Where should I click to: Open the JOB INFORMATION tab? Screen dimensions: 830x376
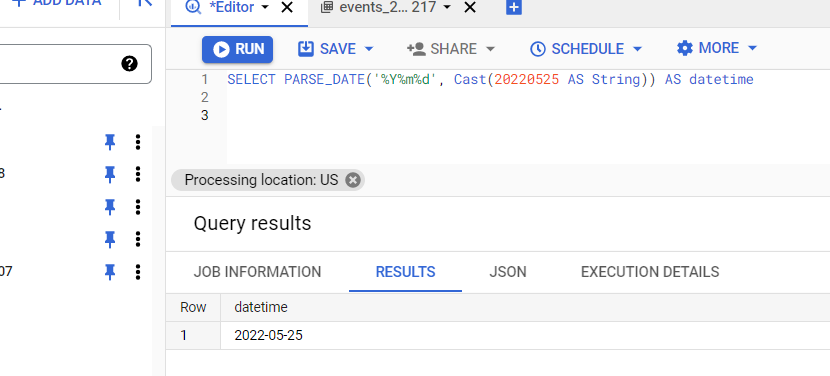pyautogui.click(x=257, y=272)
